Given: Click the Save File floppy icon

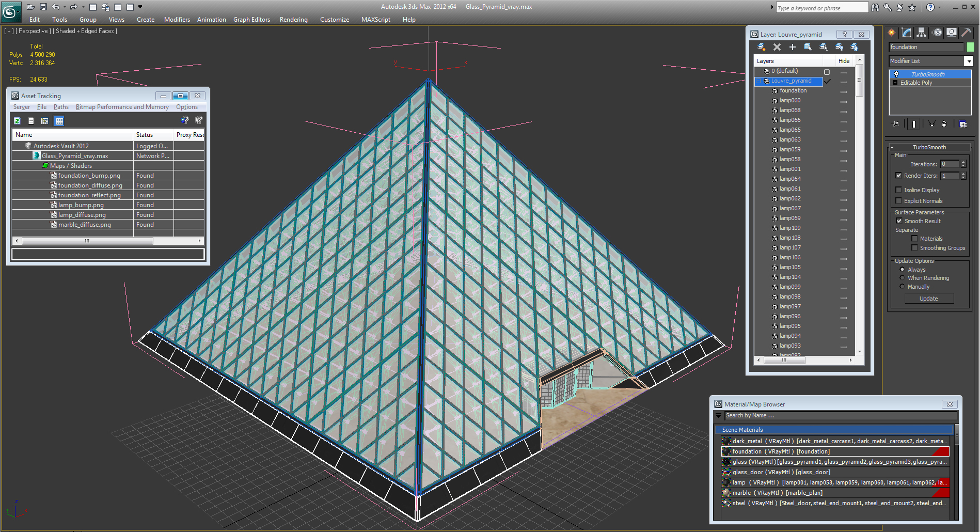Looking at the screenshot, I should (43, 7).
